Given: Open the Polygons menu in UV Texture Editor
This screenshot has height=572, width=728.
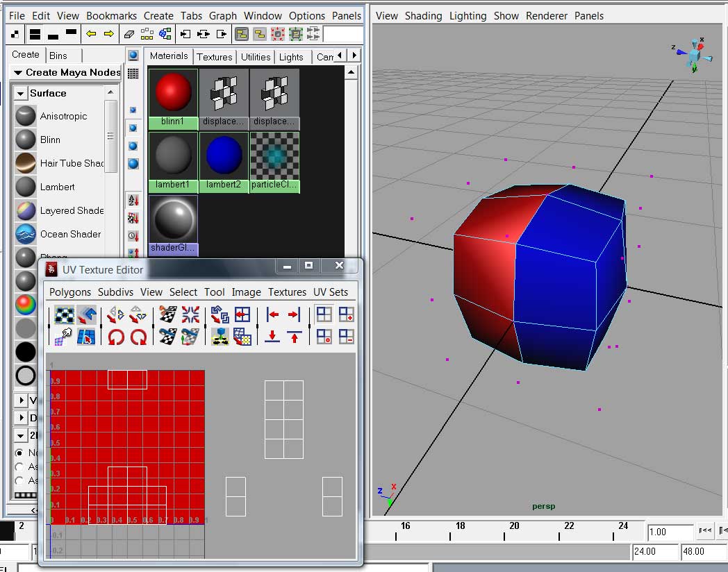Looking at the screenshot, I should click(x=70, y=292).
